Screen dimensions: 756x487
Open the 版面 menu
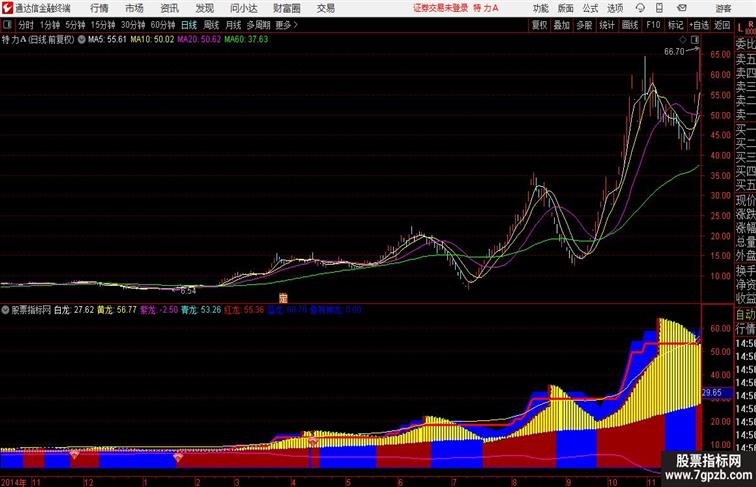pyautogui.click(x=566, y=8)
